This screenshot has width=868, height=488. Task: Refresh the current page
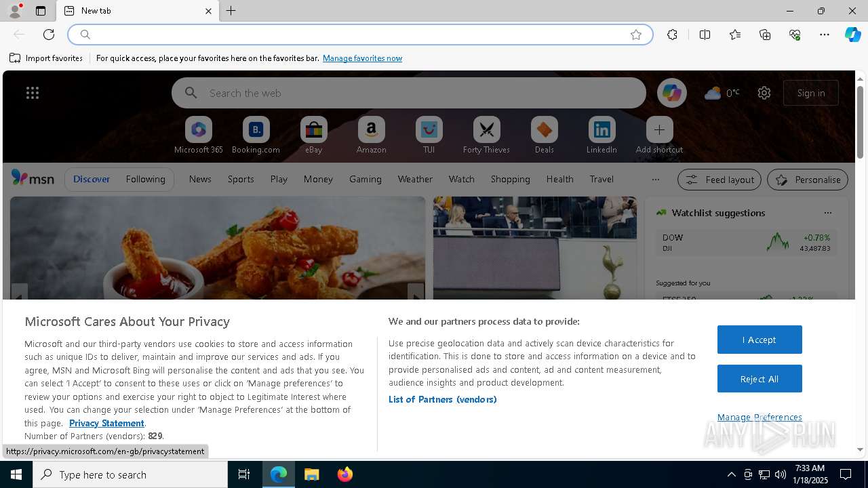click(49, 35)
